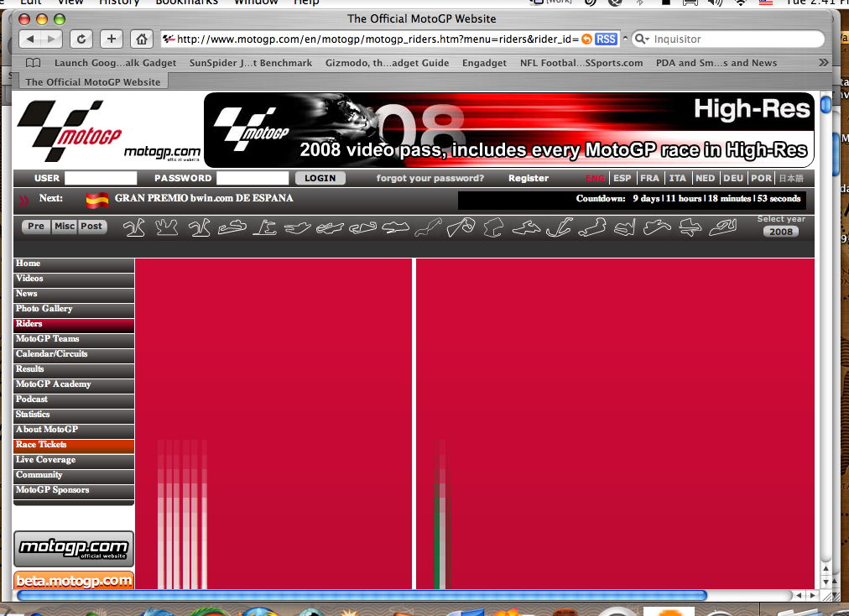Switch site language to ESP
Screen dimensions: 849x616
[622, 178]
